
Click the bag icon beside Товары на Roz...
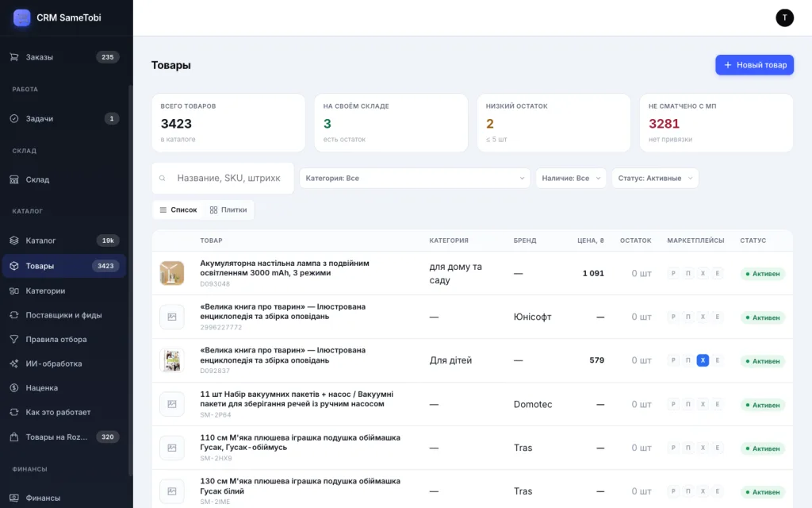14,437
